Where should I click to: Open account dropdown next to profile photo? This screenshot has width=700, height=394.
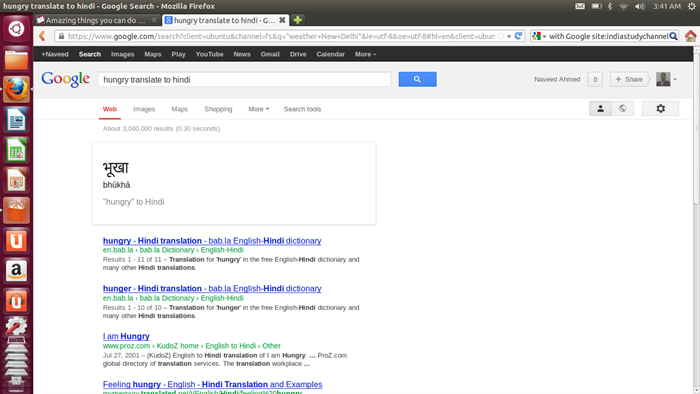tap(675, 79)
